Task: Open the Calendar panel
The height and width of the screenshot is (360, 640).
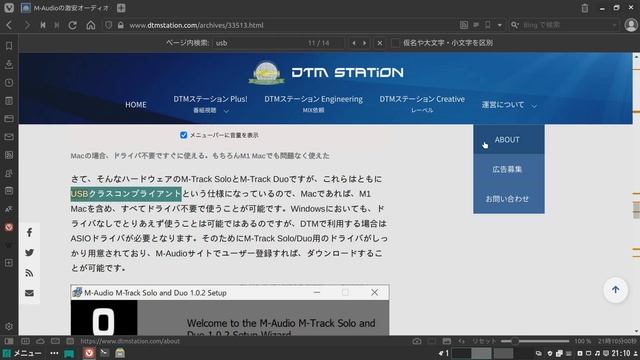Action: coord(9,191)
